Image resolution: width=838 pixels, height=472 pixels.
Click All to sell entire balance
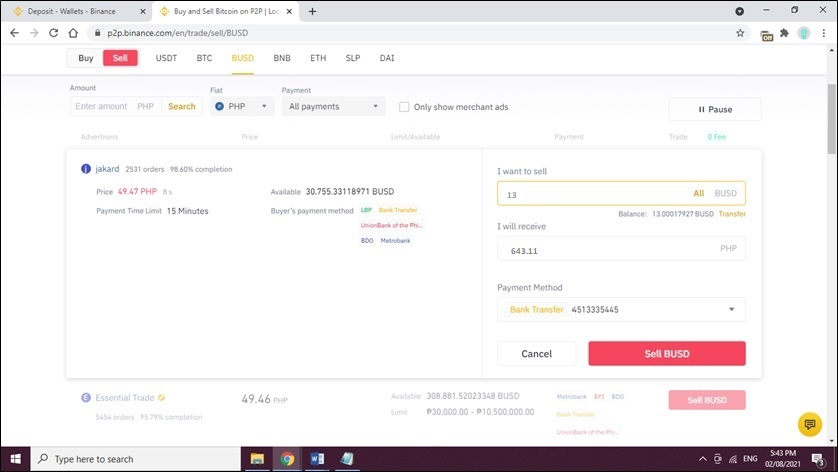point(699,194)
